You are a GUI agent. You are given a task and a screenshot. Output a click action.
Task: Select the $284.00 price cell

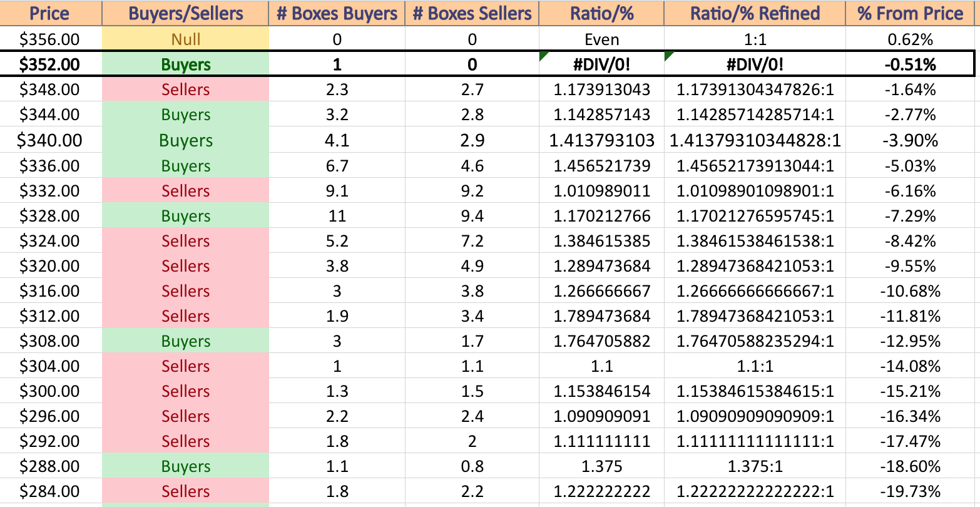click(50, 491)
